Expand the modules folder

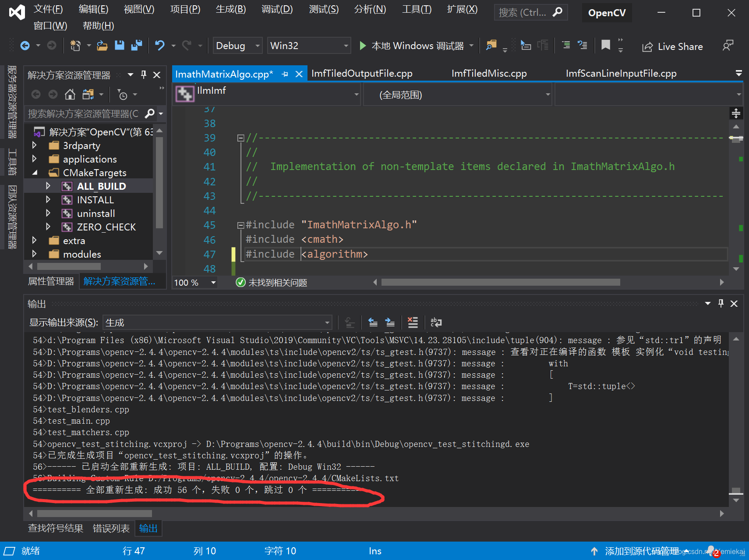click(x=35, y=254)
